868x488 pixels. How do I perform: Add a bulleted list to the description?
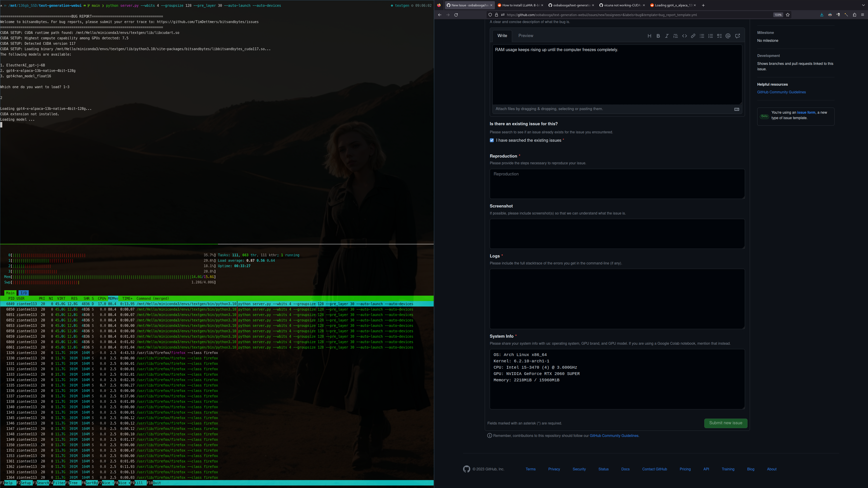(702, 36)
